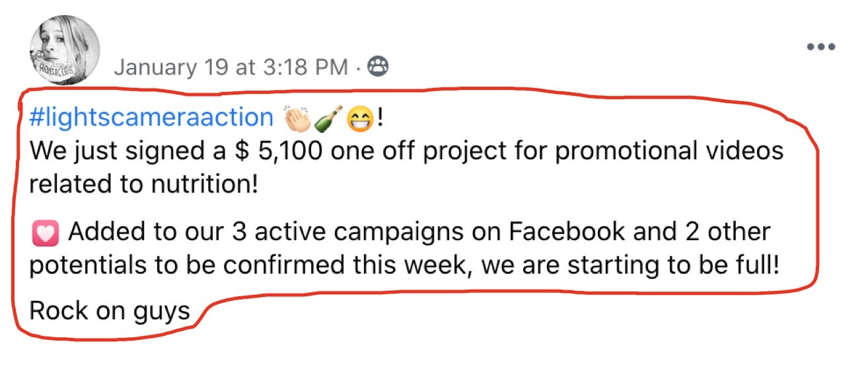Click the pink heart emoji

coord(45,233)
